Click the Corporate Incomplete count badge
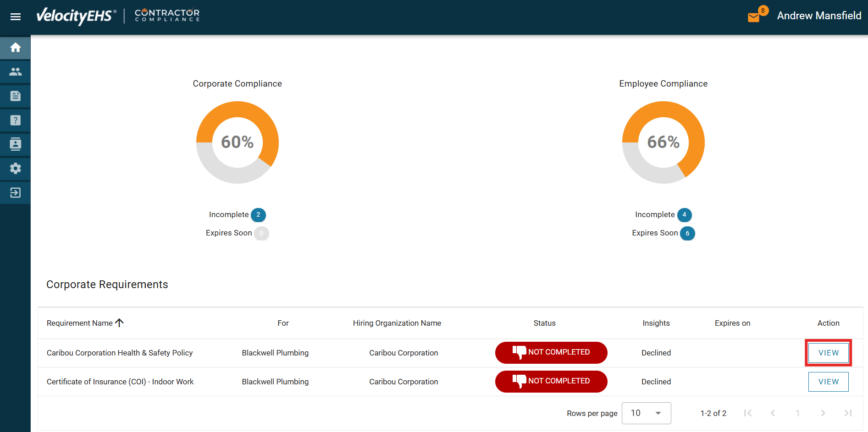 pos(258,215)
